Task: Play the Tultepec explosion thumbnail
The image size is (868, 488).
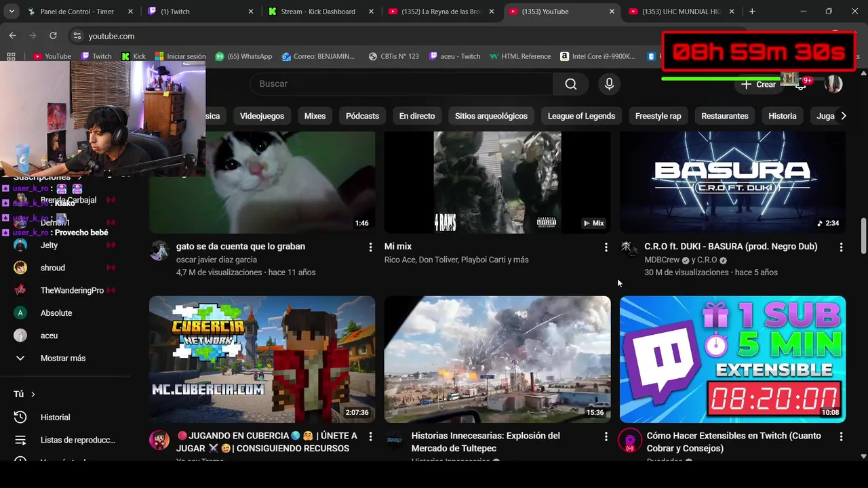Action: (x=497, y=359)
